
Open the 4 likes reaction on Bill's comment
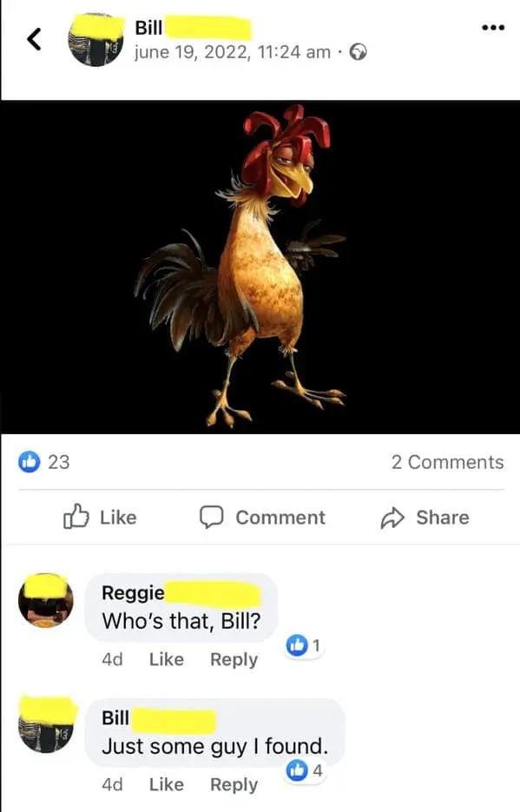[x=305, y=770]
